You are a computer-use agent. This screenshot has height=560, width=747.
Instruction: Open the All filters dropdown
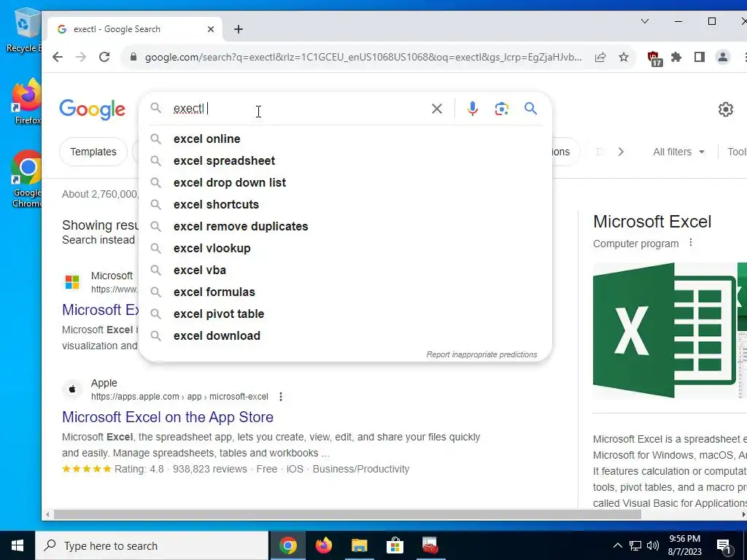[x=678, y=152]
